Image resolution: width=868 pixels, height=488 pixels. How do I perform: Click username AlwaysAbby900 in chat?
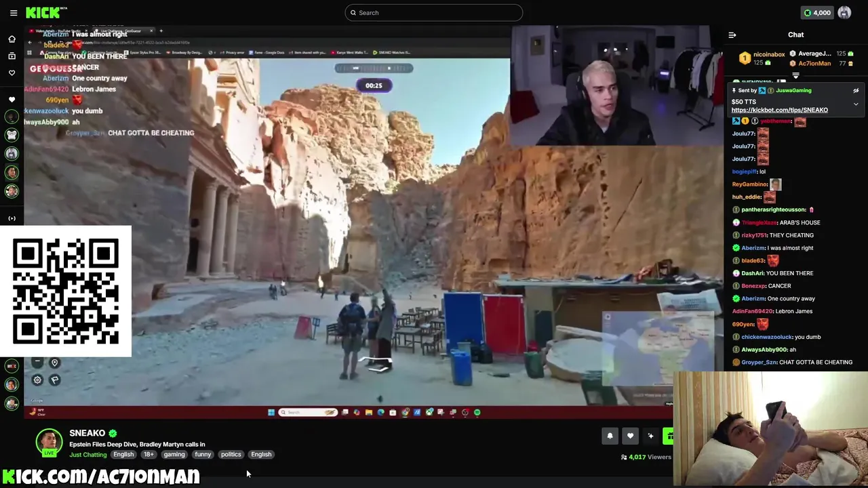pyautogui.click(x=764, y=350)
